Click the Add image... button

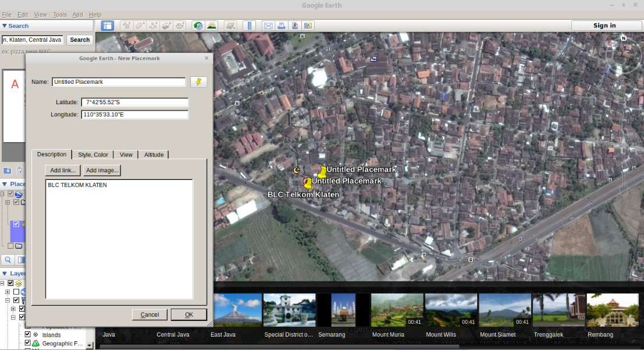[102, 170]
